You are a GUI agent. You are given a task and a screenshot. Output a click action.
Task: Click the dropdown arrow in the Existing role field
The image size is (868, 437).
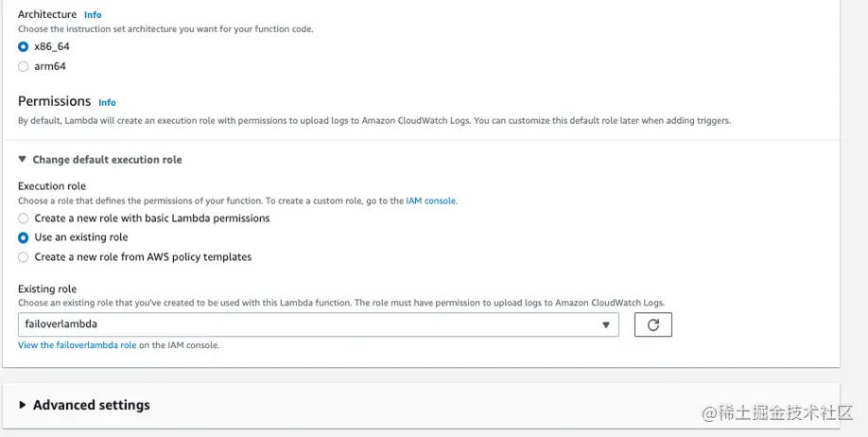pyautogui.click(x=606, y=325)
